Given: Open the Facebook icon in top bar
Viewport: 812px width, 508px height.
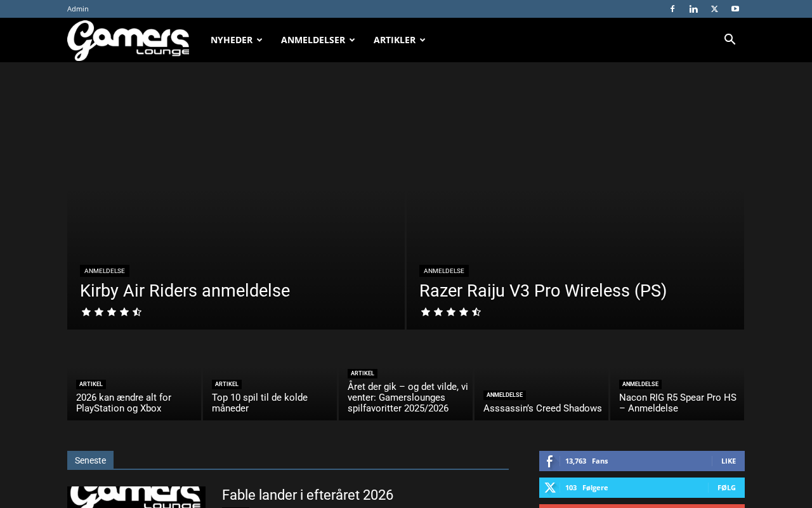Looking at the screenshot, I should [672, 9].
